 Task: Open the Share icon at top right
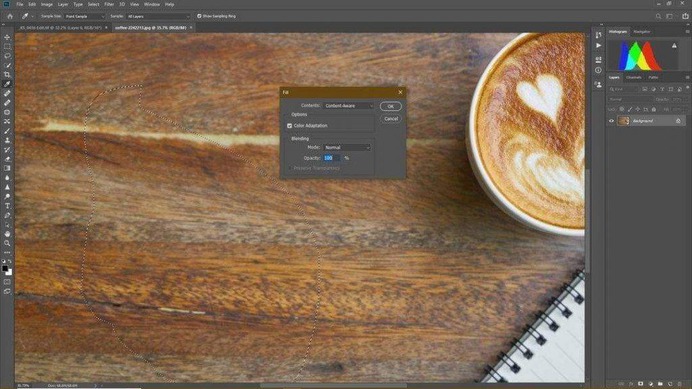685,16
